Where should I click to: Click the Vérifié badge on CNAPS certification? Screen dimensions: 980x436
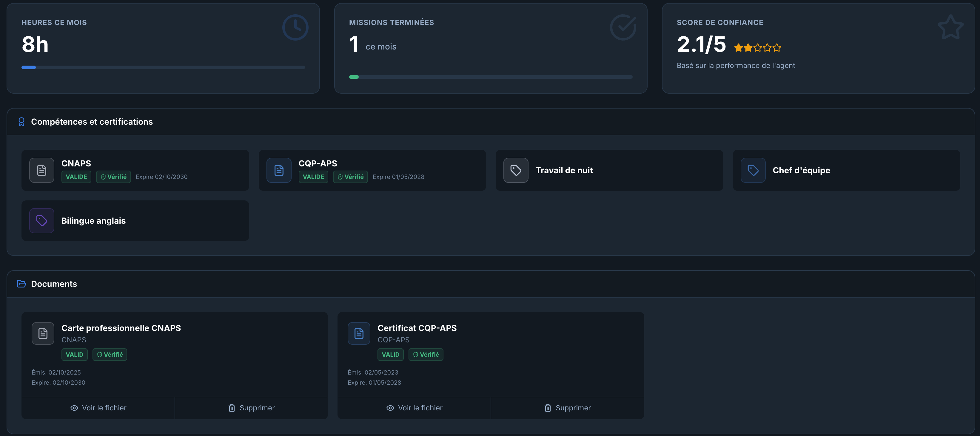(113, 177)
